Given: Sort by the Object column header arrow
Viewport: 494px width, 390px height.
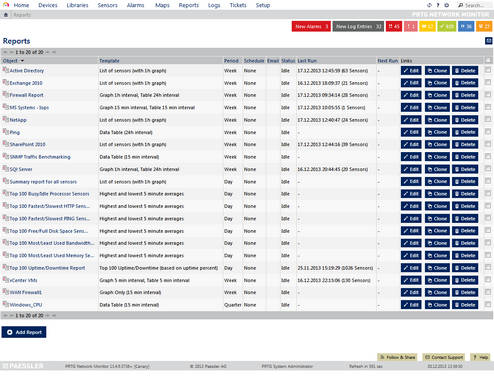Looking at the screenshot, I should coord(22,61).
